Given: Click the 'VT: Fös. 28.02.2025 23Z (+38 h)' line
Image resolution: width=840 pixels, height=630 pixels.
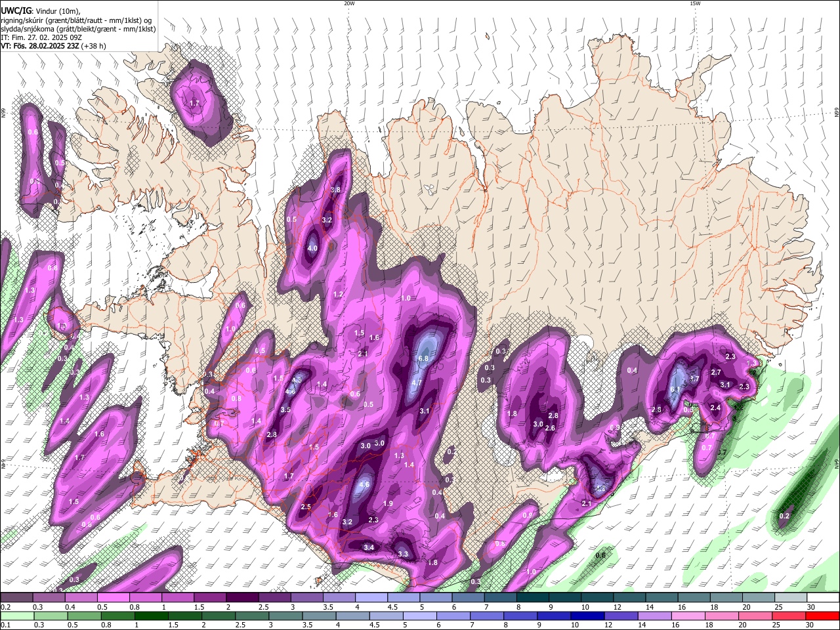Looking at the screenshot, I should click(x=53, y=46).
